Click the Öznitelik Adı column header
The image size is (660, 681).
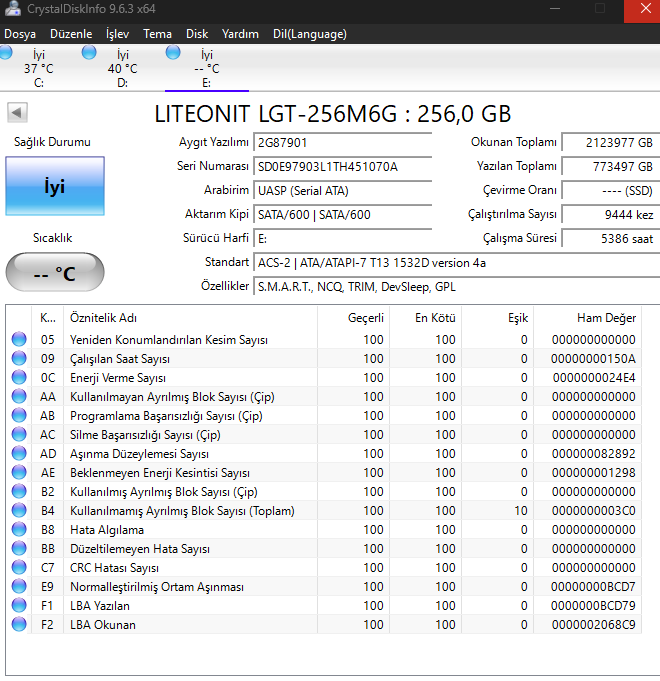coord(190,318)
